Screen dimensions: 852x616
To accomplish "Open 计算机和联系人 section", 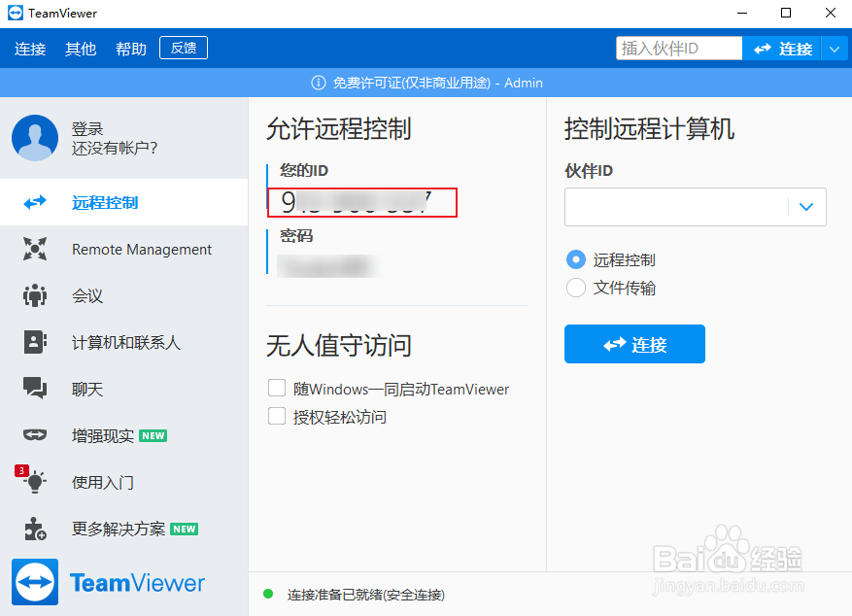I will click(x=124, y=342).
